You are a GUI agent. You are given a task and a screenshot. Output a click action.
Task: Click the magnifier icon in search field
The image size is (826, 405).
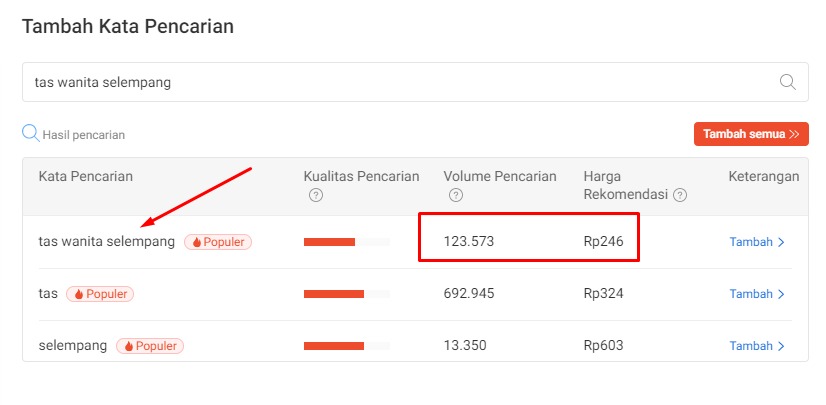(788, 82)
